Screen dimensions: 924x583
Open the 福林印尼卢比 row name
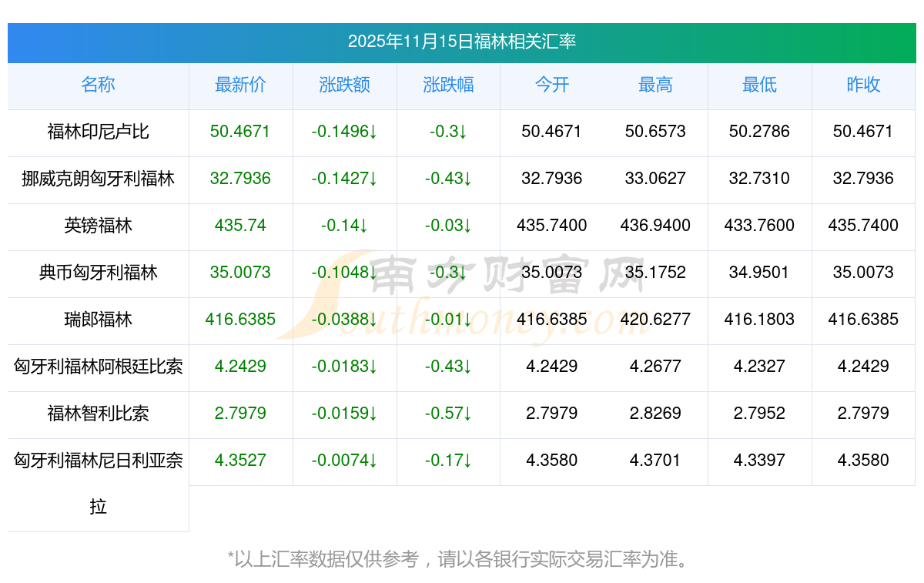tap(98, 132)
